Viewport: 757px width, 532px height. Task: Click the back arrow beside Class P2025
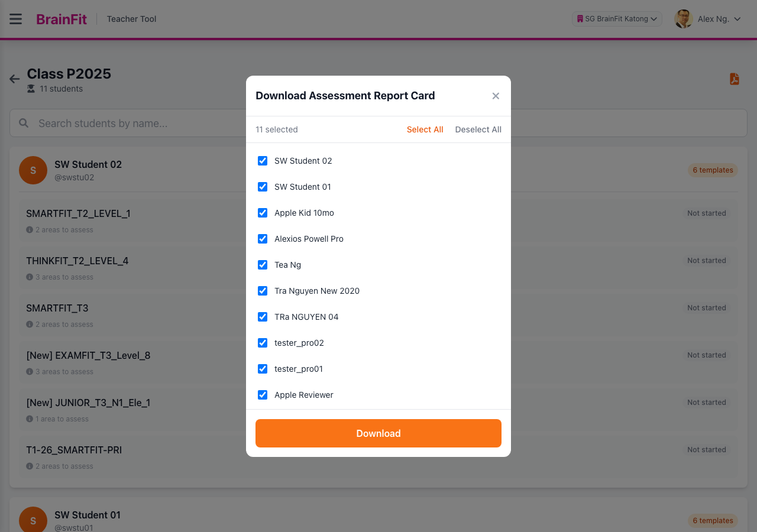pyautogui.click(x=15, y=79)
